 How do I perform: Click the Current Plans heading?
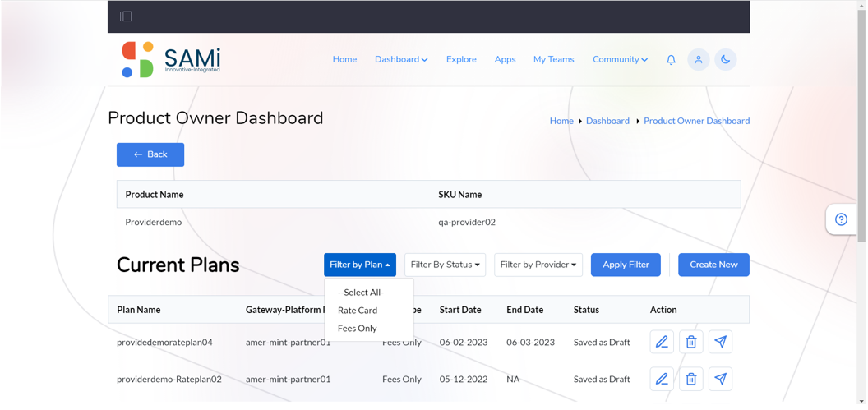click(x=178, y=265)
